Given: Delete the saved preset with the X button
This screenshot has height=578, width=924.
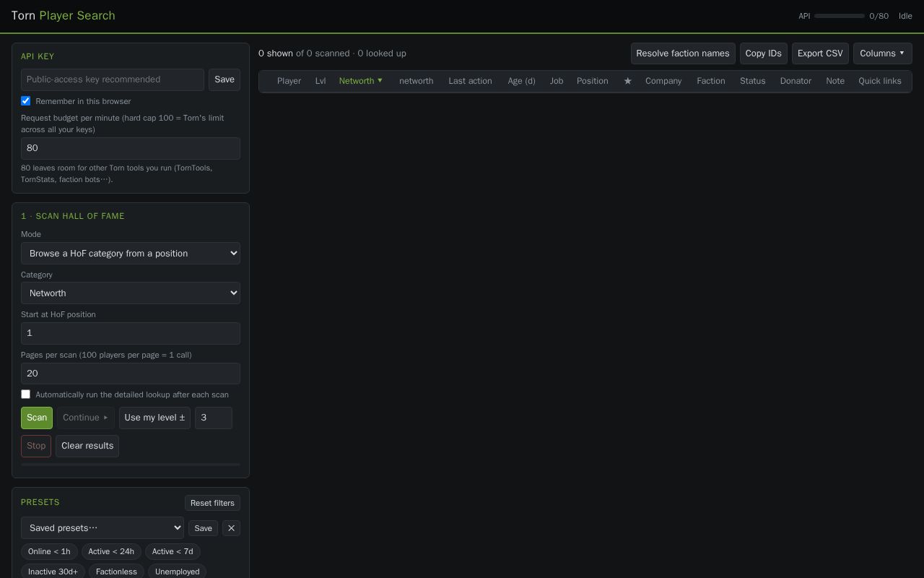Looking at the screenshot, I should 231,528.
